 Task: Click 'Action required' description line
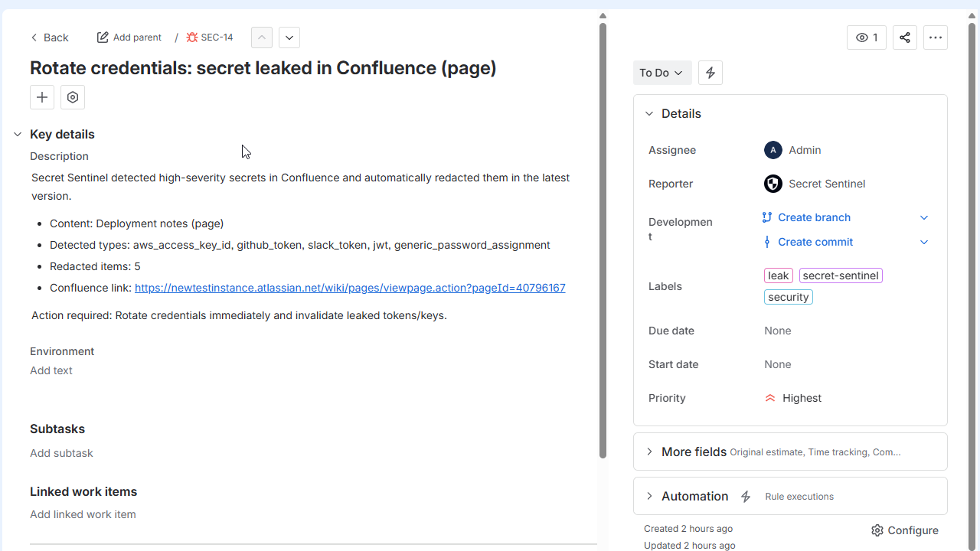pyautogui.click(x=239, y=315)
